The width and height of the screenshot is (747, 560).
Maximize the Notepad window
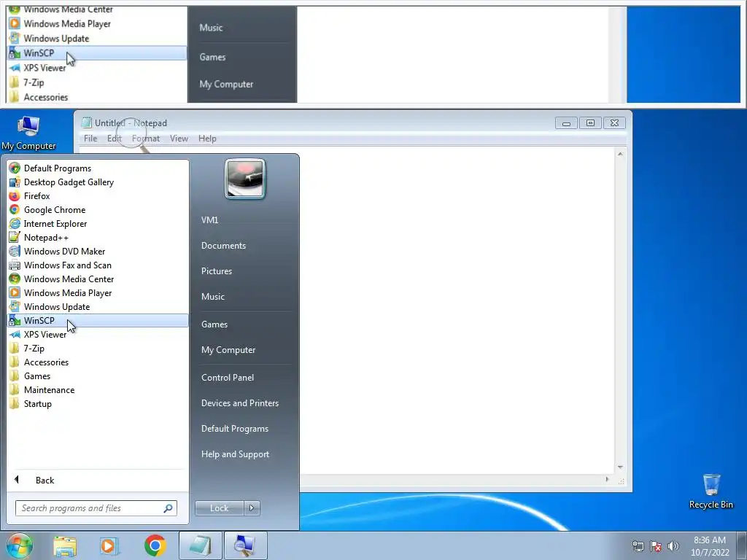pos(590,123)
